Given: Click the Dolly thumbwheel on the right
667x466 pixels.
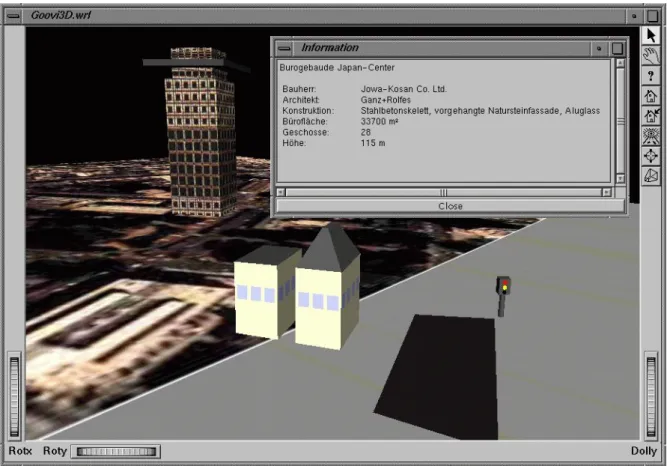Looking at the screenshot, I should click(651, 396).
